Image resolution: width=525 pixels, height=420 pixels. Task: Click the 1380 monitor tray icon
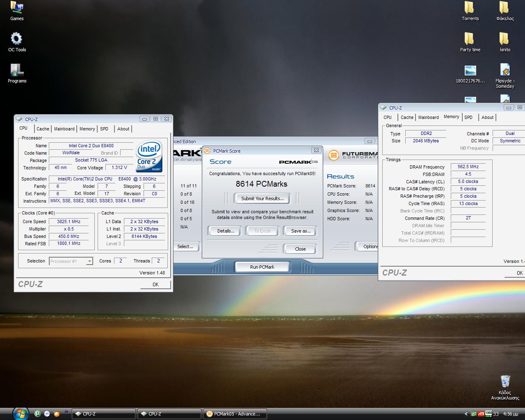pos(488,413)
